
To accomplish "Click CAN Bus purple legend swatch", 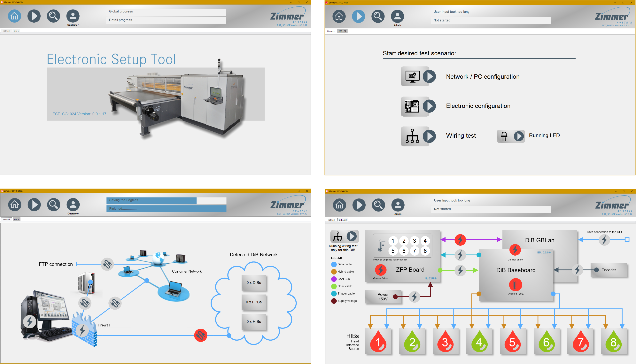I will [x=334, y=279].
